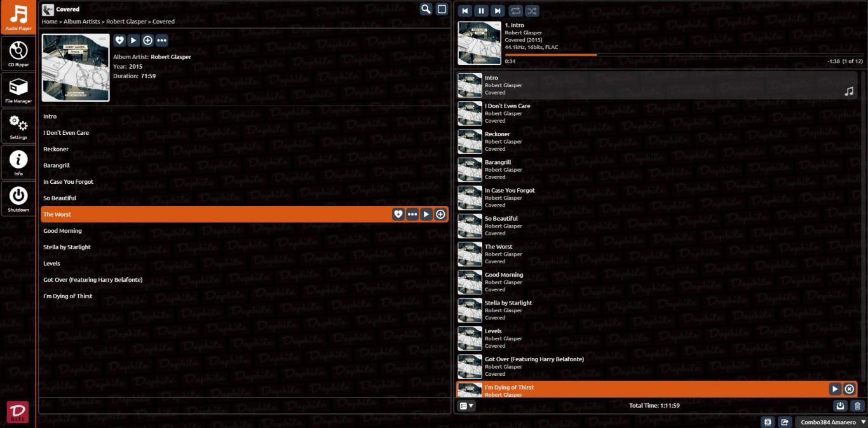Play The Worst track from browser row
This screenshot has height=428, width=868.
(426, 214)
